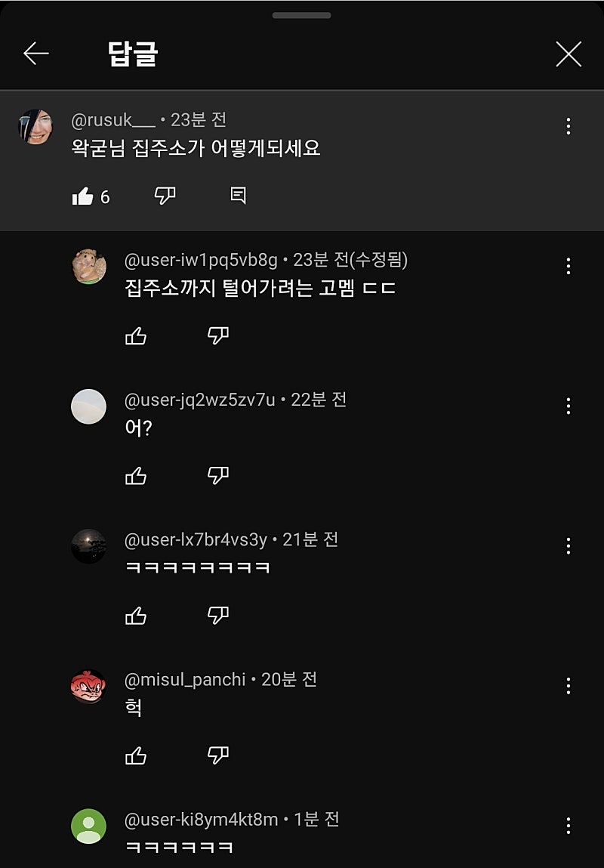Tap the @user-ki8ym4kt8m green avatar
The image size is (604, 868).
pyautogui.click(x=88, y=826)
